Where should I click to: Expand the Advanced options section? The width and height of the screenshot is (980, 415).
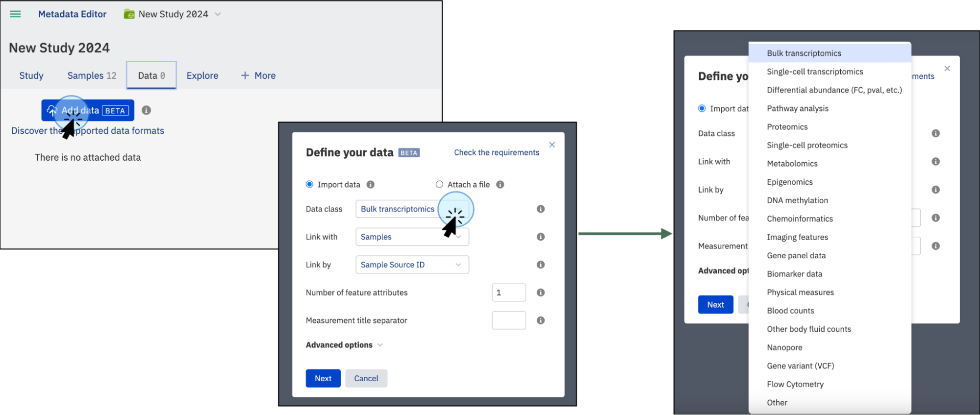coord(344,345)
